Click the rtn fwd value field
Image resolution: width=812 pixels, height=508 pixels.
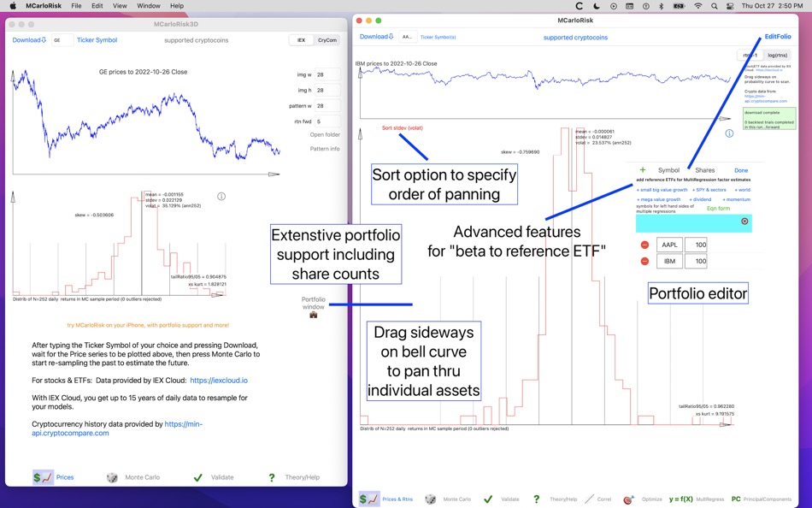(327, 121)
